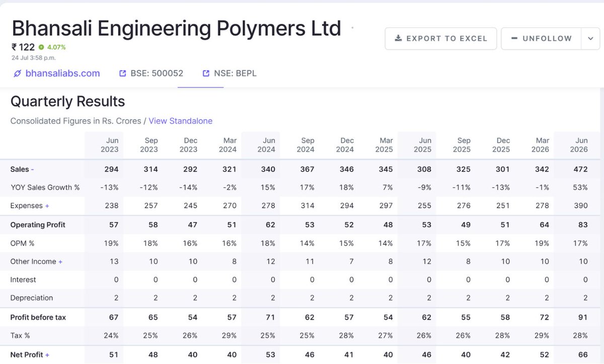Click the external-link icon before NSE: BEPL
Screen dimensions: 604x364
pos(206,73)
